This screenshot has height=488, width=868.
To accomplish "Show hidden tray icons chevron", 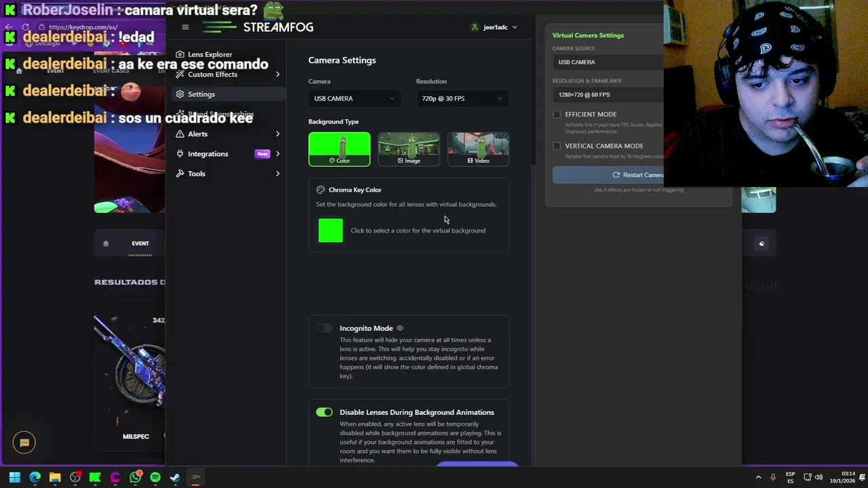I will (x=758, y=477).
